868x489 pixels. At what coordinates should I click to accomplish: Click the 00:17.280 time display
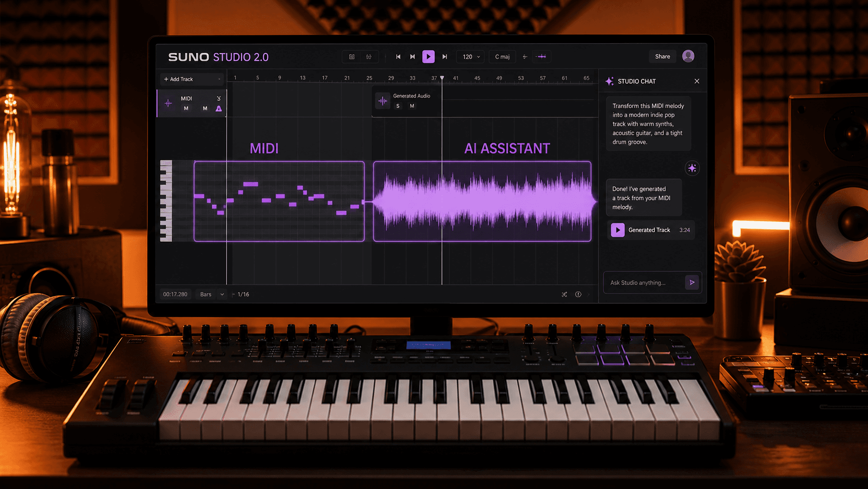click(175, 294)
